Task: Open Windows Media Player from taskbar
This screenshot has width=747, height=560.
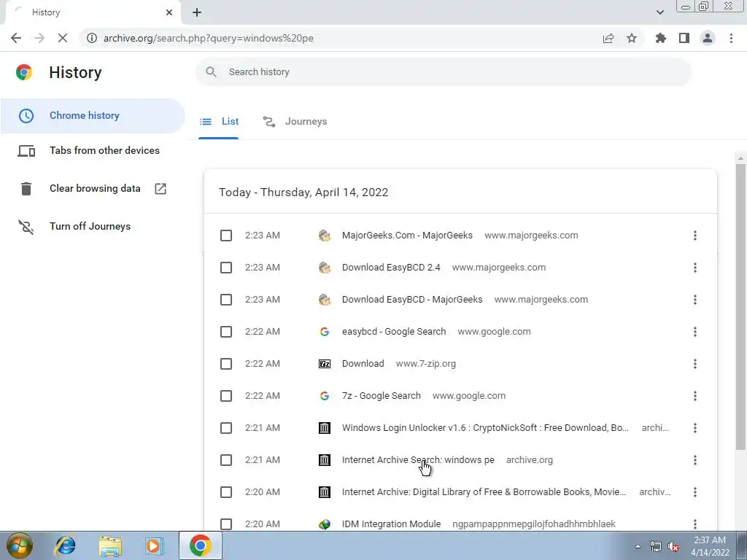Action: click(x=154, y=545)
